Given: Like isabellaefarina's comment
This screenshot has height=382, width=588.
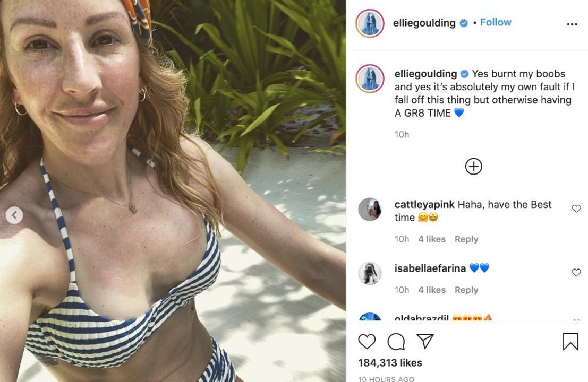Looking at the screenshot, I should click(576, 273).
